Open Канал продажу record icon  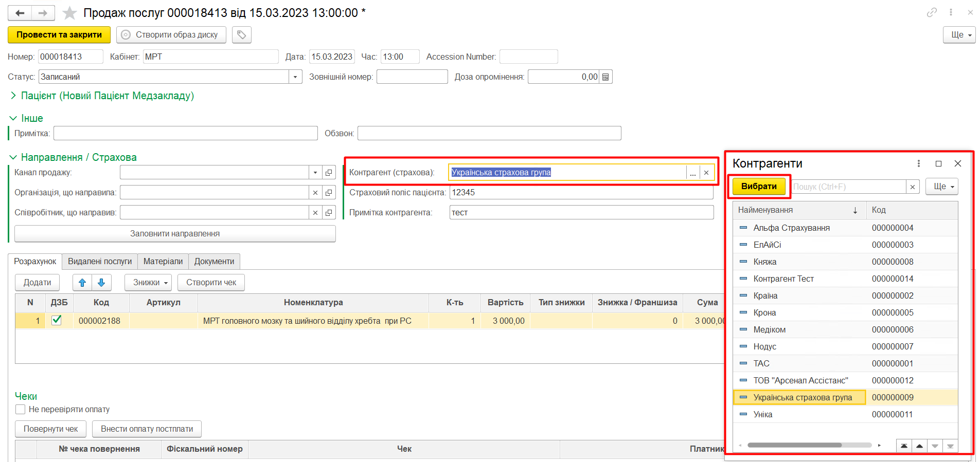coord(329,173)
